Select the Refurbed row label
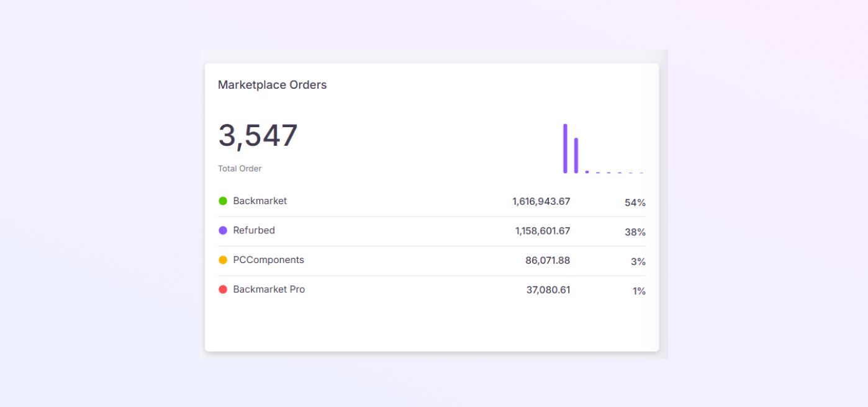 click(254, 230)
